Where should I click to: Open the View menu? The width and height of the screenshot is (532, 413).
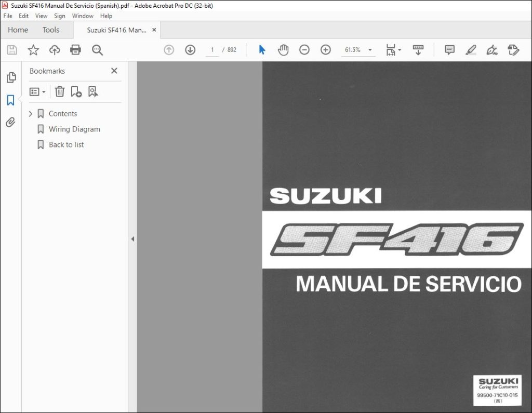coord(42,16)
